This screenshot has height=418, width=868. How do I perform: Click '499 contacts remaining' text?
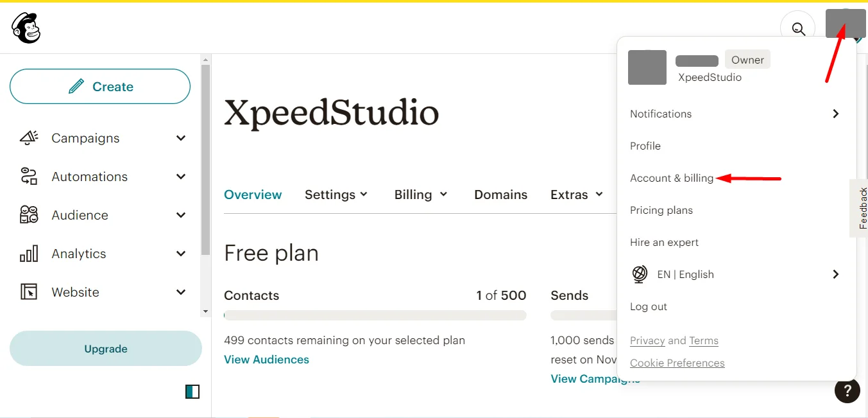345,340
